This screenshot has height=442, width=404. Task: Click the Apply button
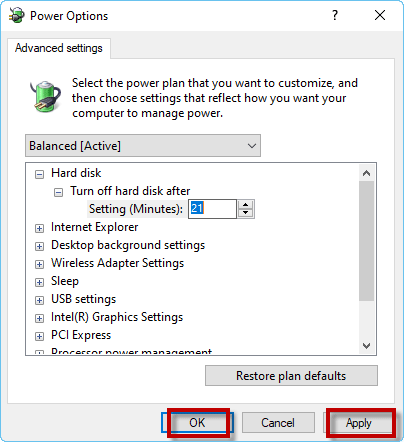pyautogui.click(x=358, y=423)
